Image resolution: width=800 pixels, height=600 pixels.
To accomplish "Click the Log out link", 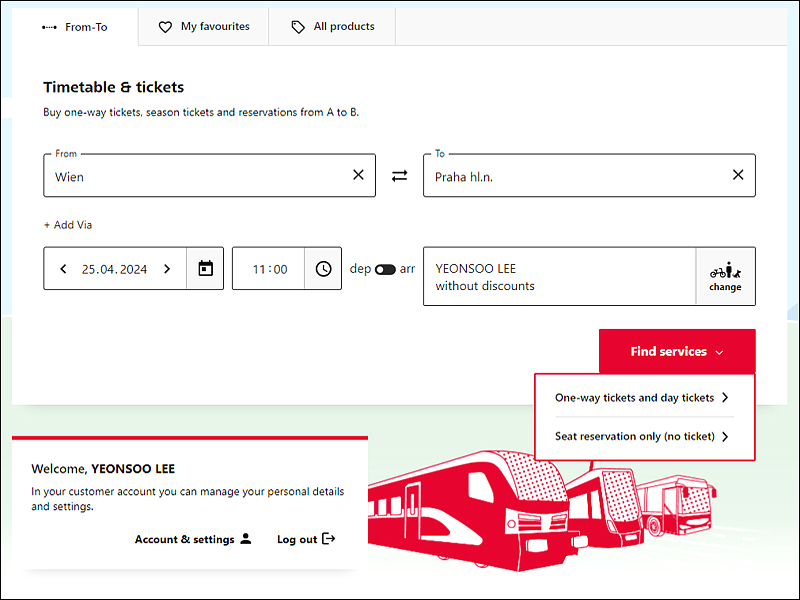I will [306, 539].
